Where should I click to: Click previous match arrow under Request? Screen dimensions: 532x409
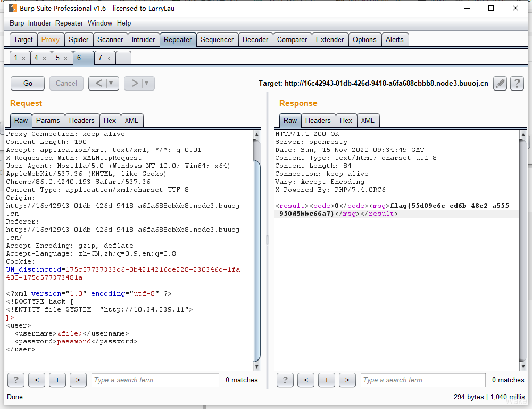tap(37, 380)
